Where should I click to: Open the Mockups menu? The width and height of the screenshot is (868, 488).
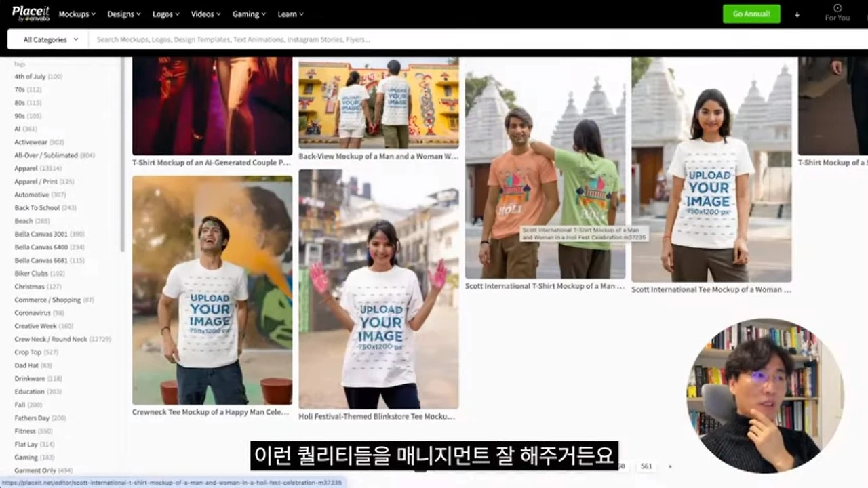coord(77,14)
